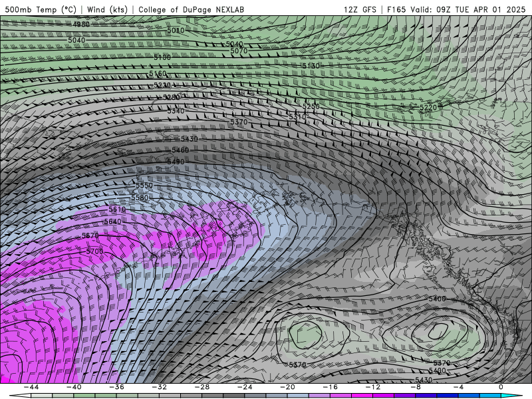Click the -32 colorbar tick label
This screenshot has height=399, width=532.
point(159,387)
